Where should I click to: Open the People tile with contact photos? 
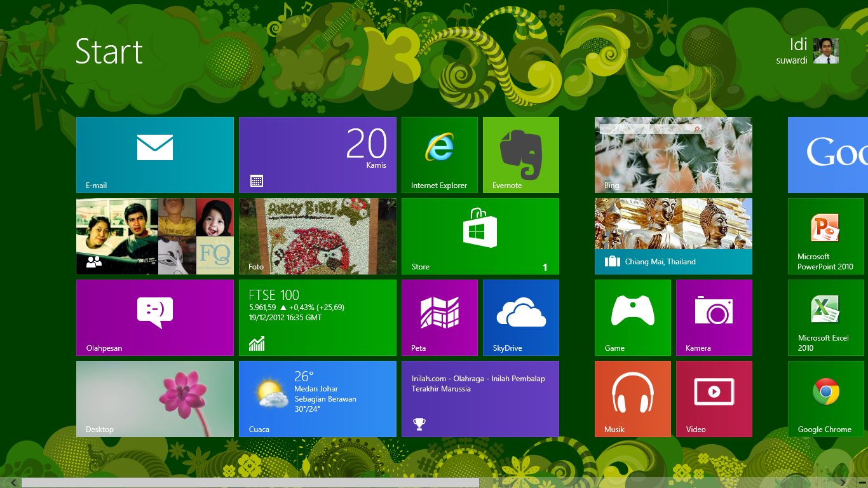155,236
